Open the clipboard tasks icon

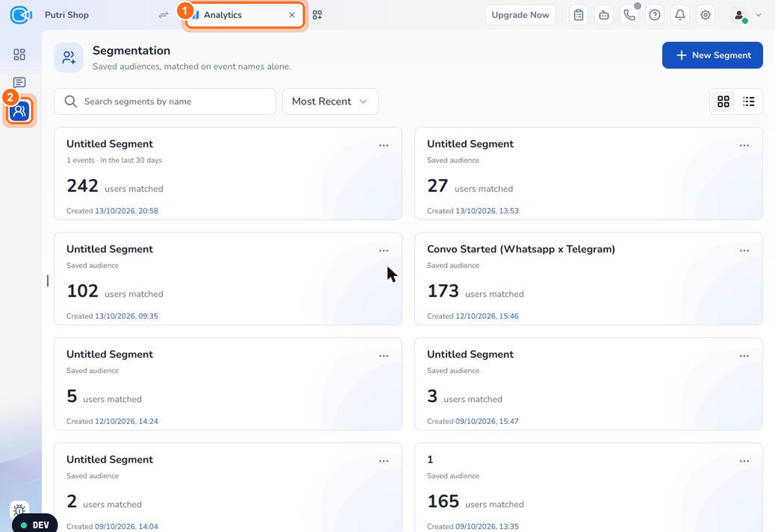pos(578,15)
